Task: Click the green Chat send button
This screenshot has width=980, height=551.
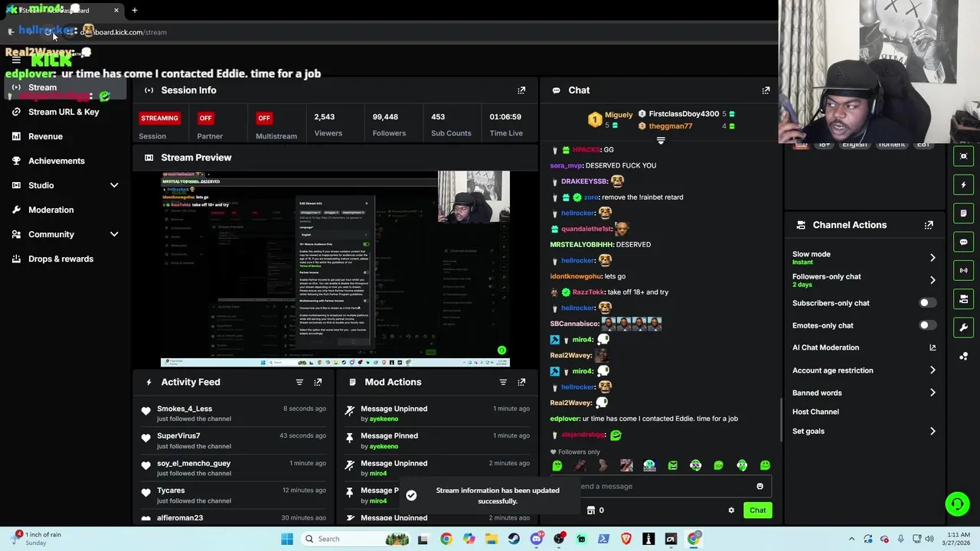Action: coord(757,510)
